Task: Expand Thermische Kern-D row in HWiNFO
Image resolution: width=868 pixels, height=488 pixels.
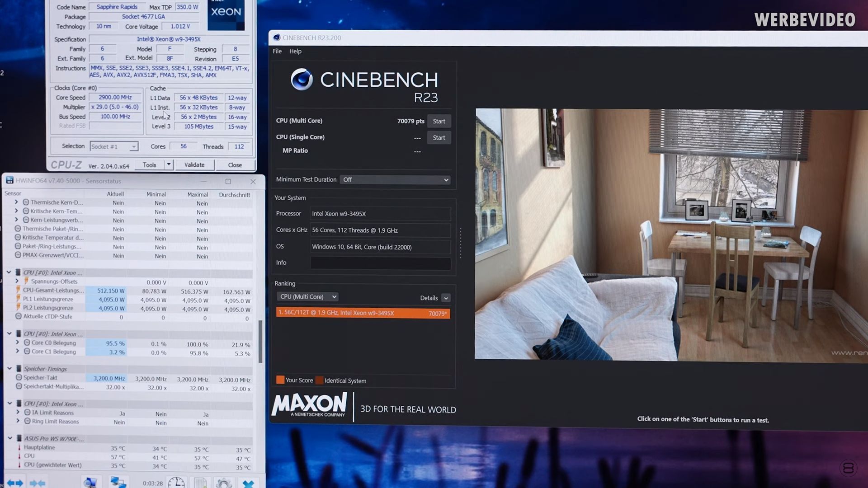Action: tap(16, 202)
